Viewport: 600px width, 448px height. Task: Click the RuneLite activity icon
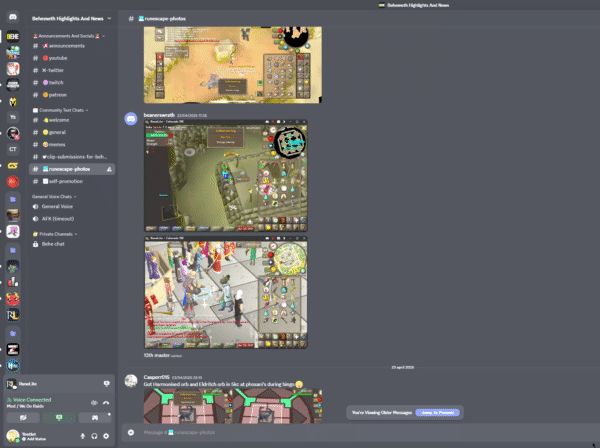tap(11, 384)
